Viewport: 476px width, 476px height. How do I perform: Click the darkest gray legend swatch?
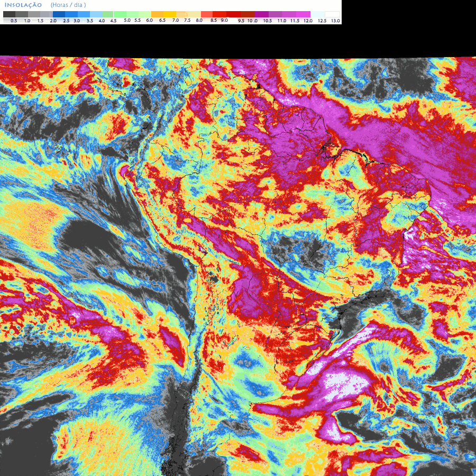click(x=9, y=14)
